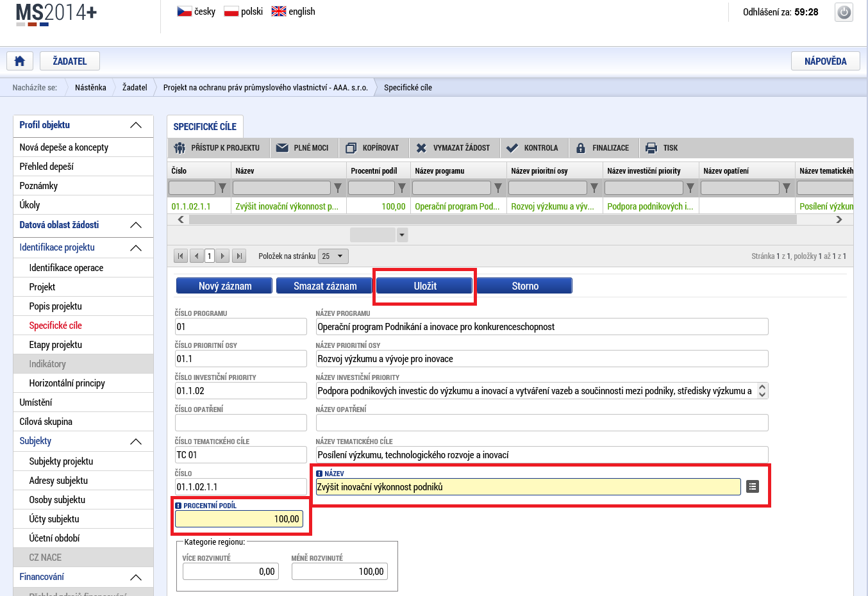Open Úkoly sidebar item
The height and width of the screenshot is (596, 868).
83,205
